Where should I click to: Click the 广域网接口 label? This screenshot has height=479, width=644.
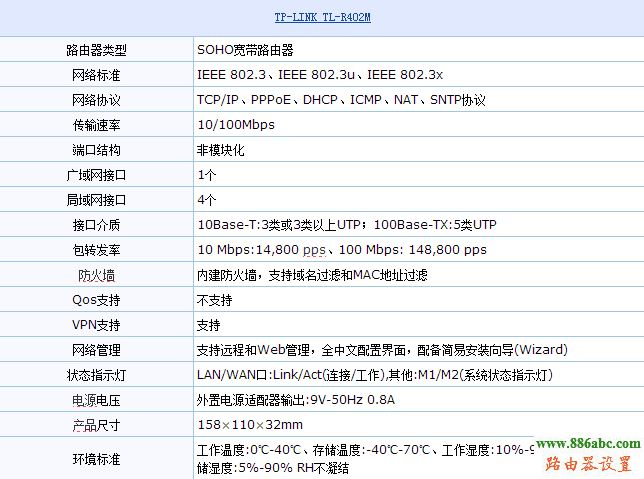(x=97, y=175)
